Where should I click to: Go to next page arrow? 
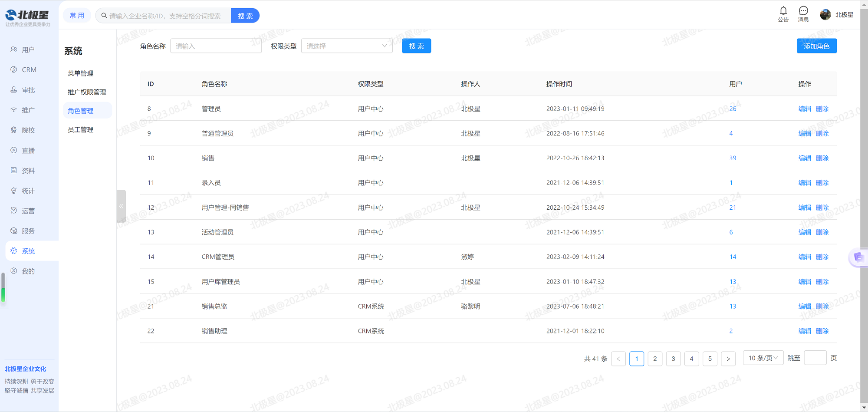pyautogui.click(x=728, y=359)
